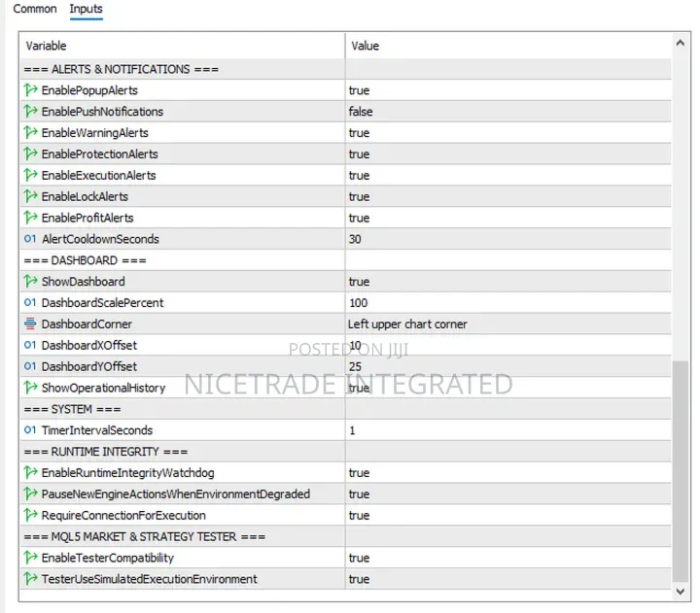Select the SYSTEM section row
The width and height of the screenshot is (700, 613).
point(345,409)
